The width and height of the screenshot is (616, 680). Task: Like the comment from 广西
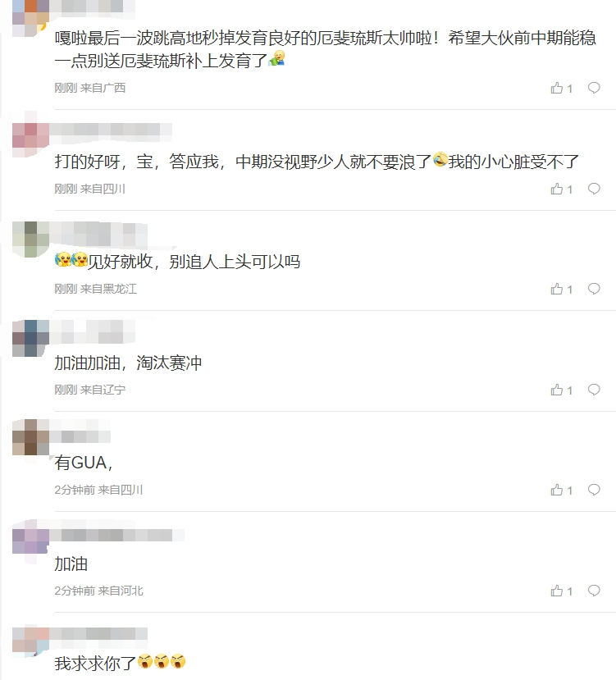click(561, 88)
